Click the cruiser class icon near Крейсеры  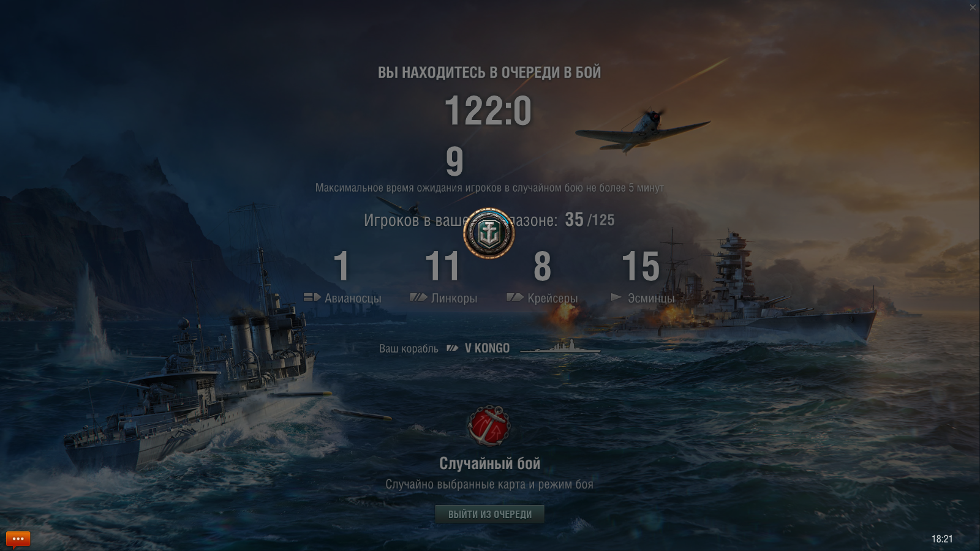[x=514, y=298]
